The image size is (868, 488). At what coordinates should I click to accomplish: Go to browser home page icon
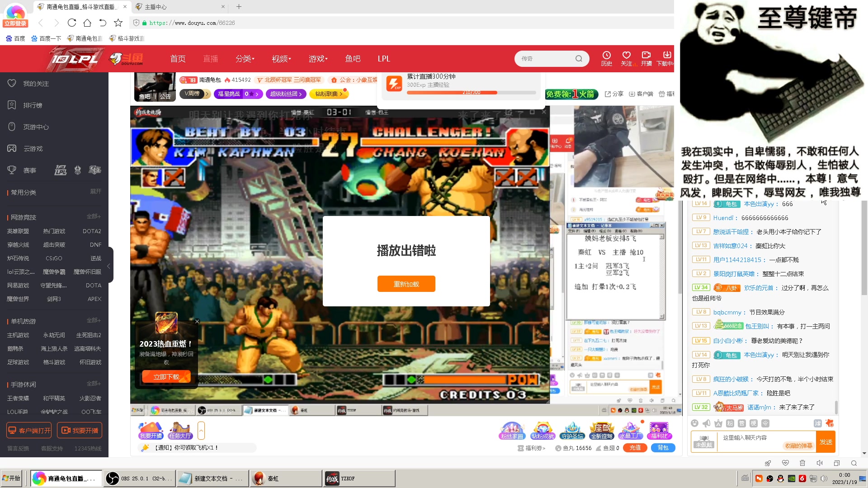pyautogui.click(x=87, y=23)
